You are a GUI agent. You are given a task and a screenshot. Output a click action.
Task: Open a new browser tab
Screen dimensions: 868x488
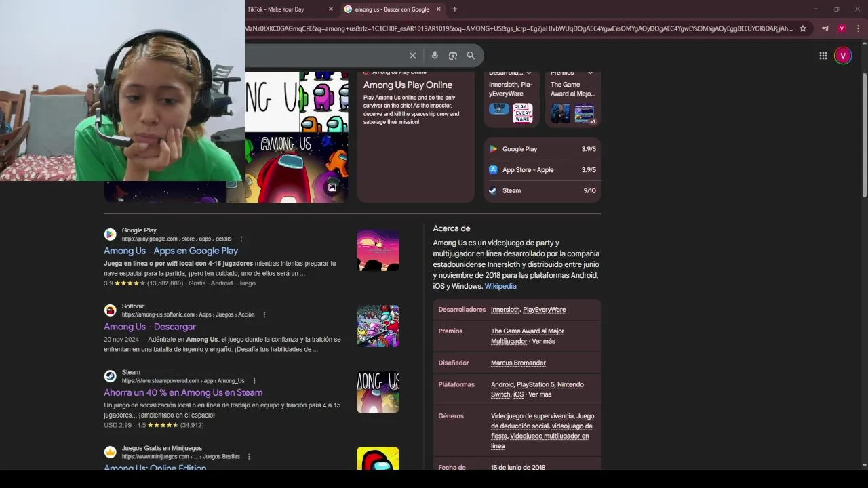(454, 9)
